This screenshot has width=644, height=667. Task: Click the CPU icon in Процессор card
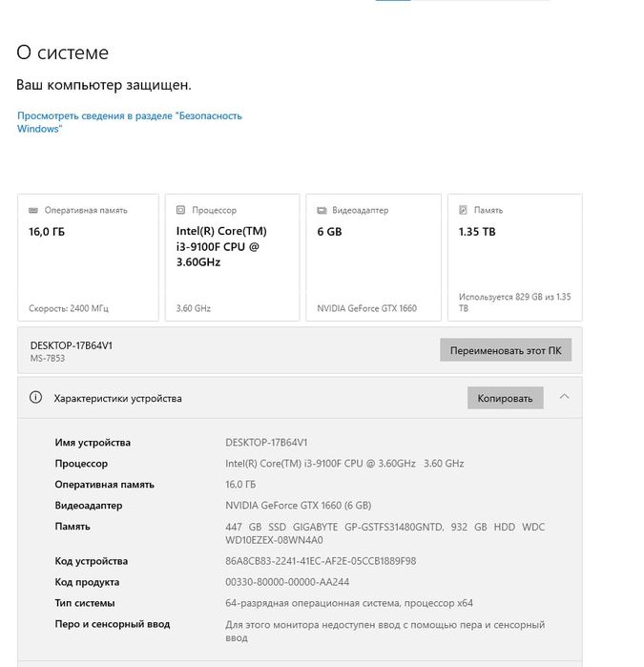click(180, 210)
